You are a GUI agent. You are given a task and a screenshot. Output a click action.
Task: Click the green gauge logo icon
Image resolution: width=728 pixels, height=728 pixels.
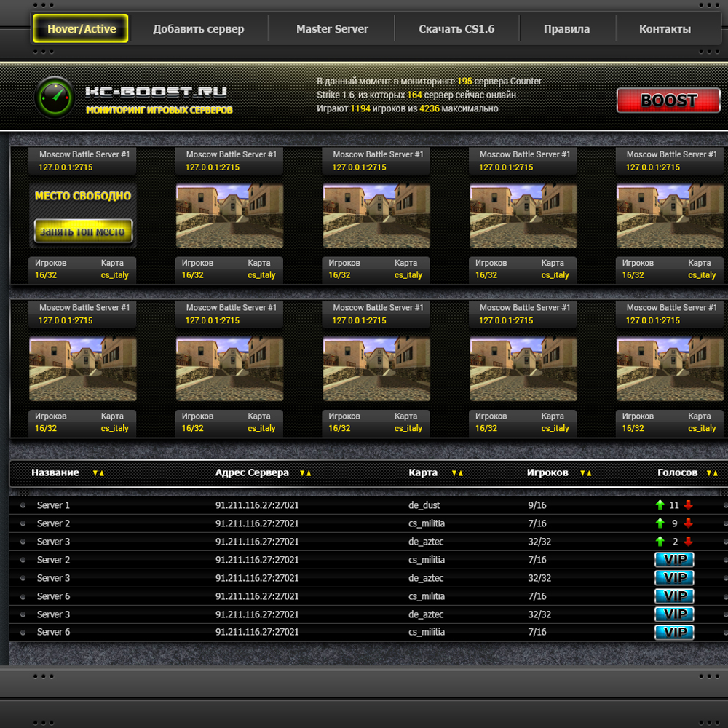(x=55, y=97)
